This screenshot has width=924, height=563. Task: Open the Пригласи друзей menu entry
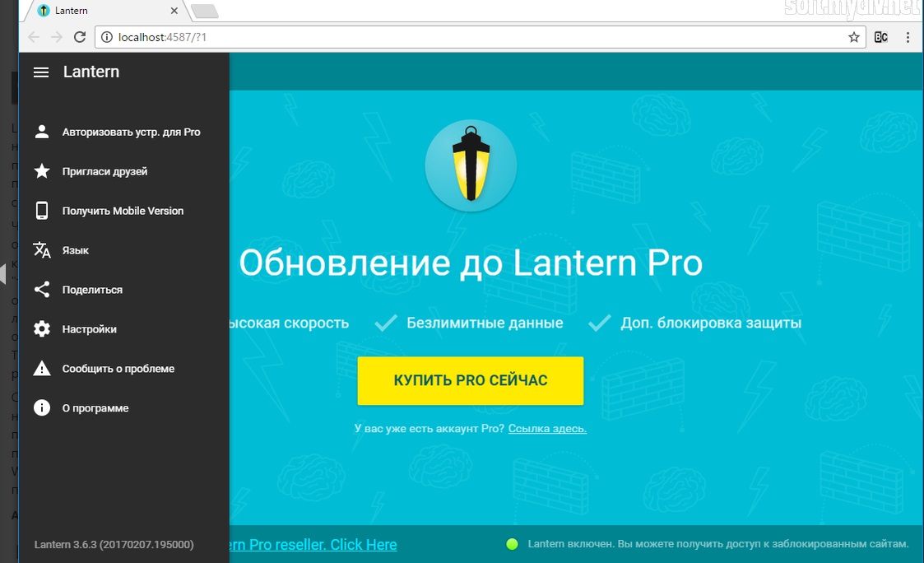104,171
